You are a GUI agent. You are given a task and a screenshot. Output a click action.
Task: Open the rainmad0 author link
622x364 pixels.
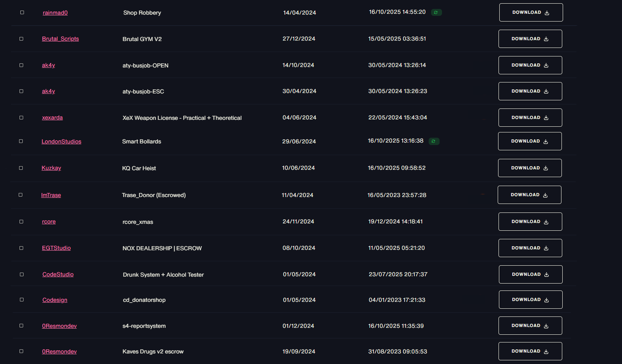[x=55, y=13]
